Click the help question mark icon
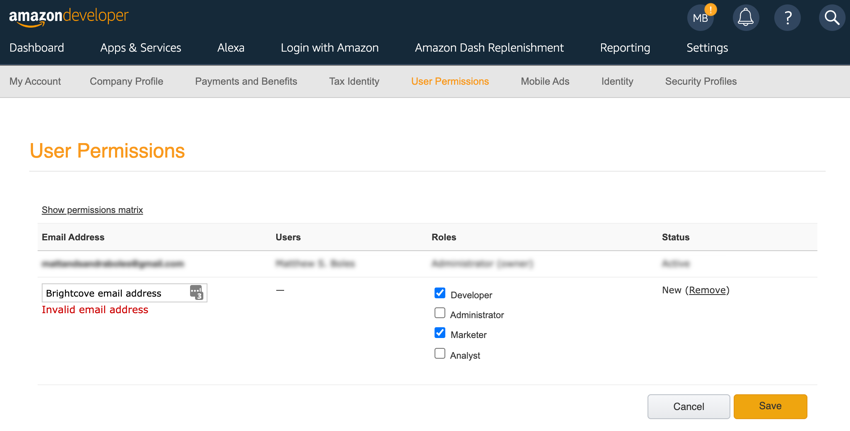 pyautogui.click(x=787, y=18)
